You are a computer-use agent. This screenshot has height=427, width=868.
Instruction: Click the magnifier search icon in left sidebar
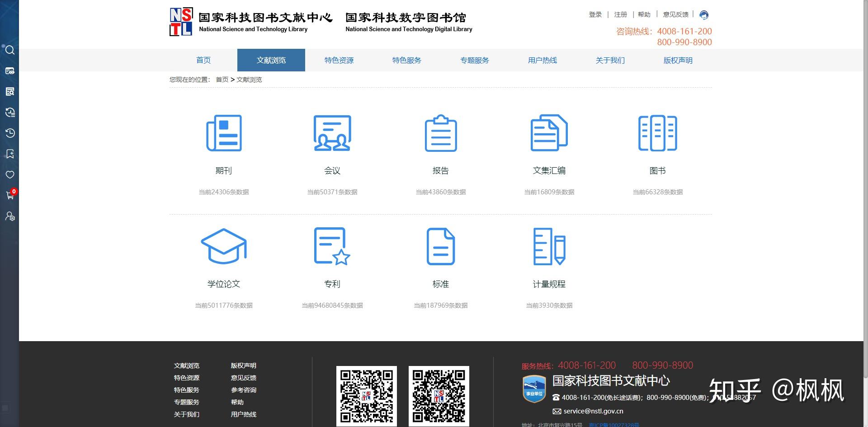tap(10, 50)
